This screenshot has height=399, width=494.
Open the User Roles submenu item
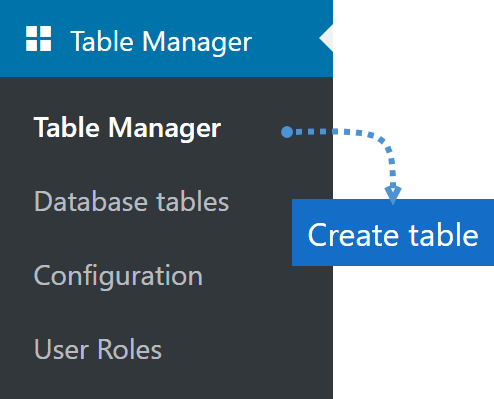click(98, 350)
